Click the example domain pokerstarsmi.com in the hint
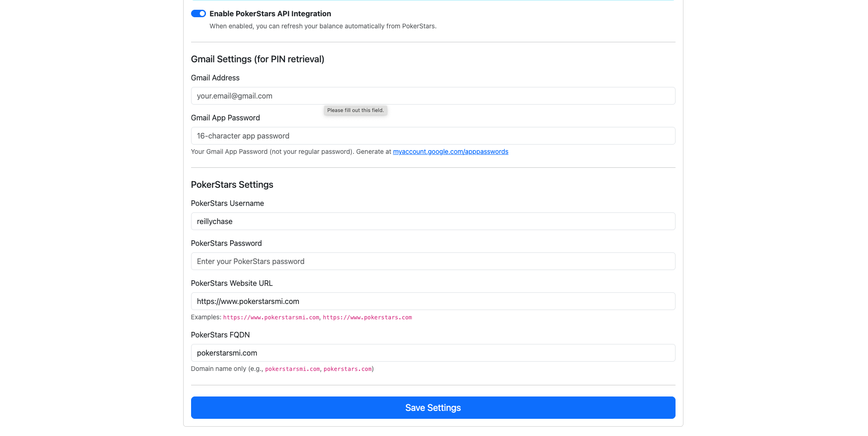This screenshot has width=868, height=436. coord(292,369)
